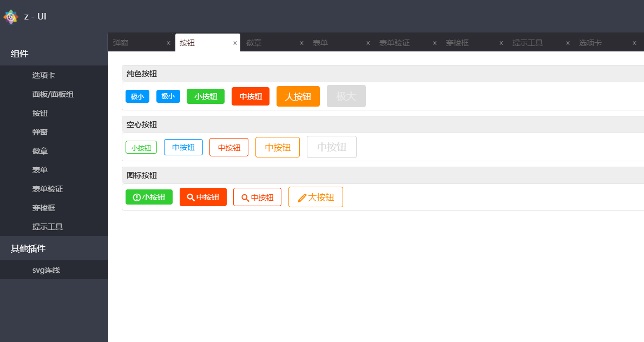644x342 pixels.
Task: Click outlined red search icon button
Action: (x=257, y=198)
